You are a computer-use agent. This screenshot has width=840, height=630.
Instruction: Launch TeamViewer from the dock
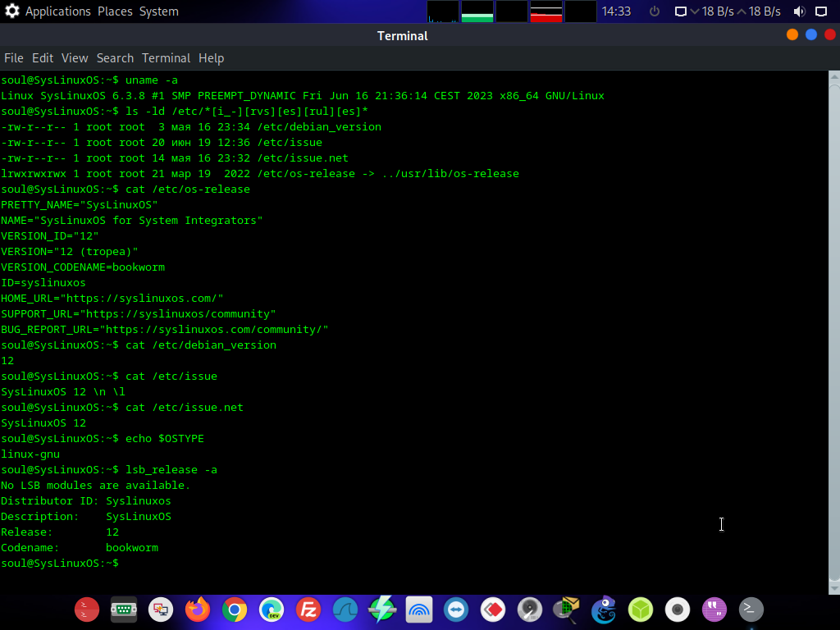click(x=456, y=609)
